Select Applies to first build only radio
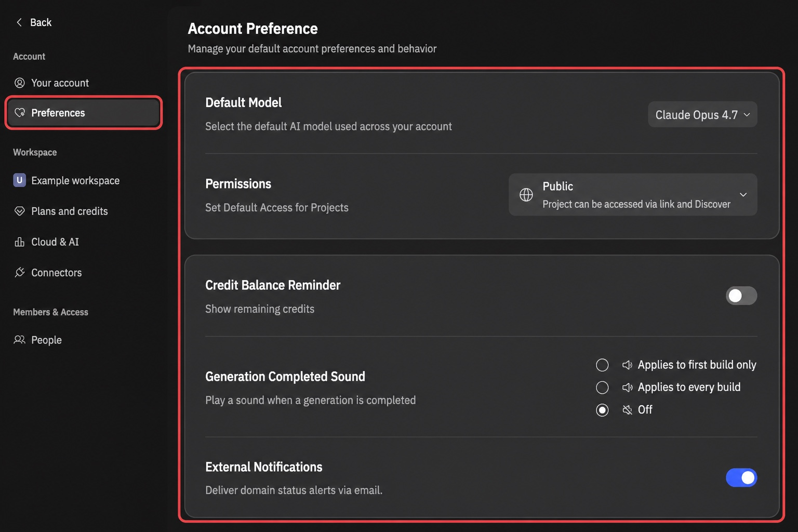The image size is (798, 532). (602, 365)
